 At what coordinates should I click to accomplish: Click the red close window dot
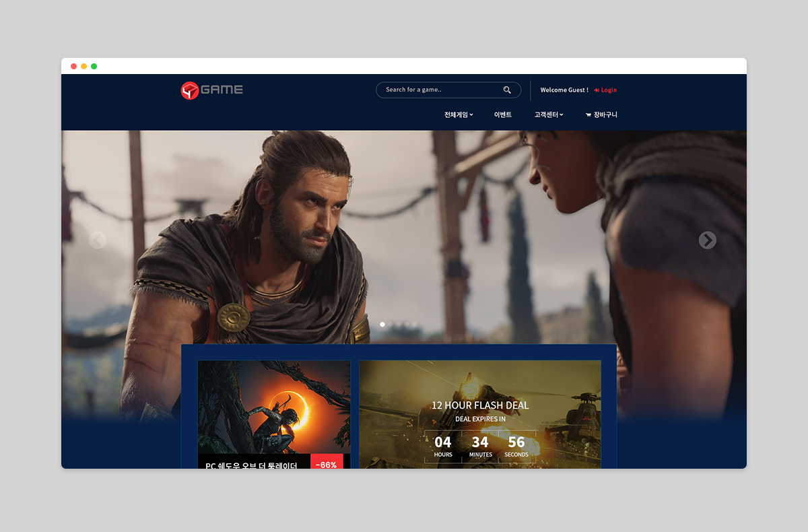coord(74,66)
